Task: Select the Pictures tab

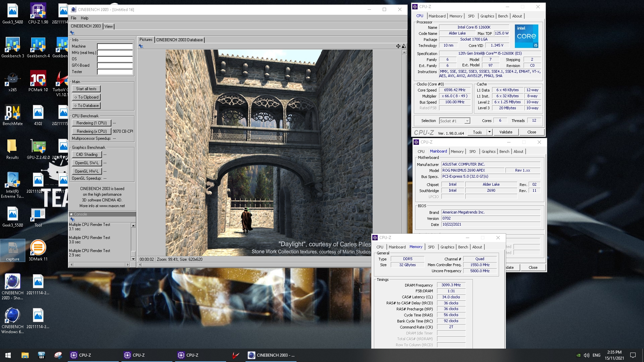Action: pyautogui.click(x=146, y=40)
